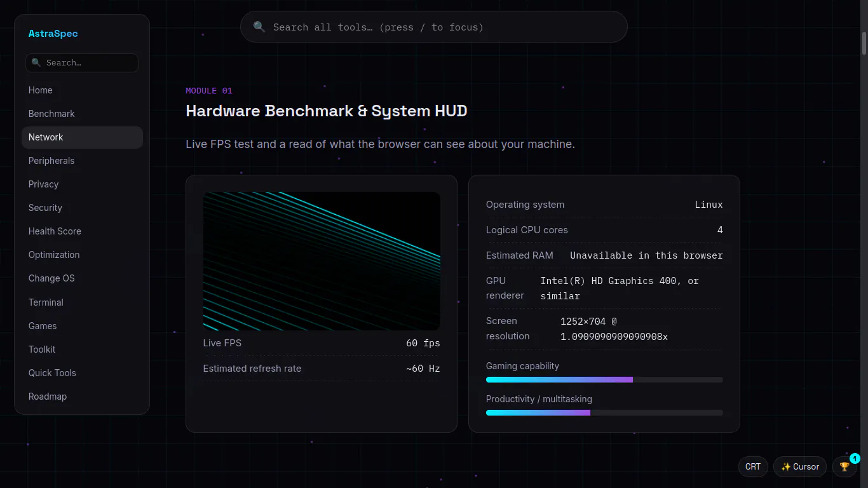Click the sidebar search magnifier icon

point(36,63)
